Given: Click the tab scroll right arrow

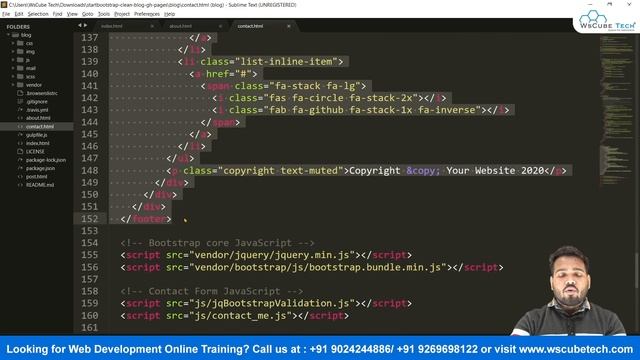Looking at the screenshot, I should pyautogui.click(x=85, y=25).
